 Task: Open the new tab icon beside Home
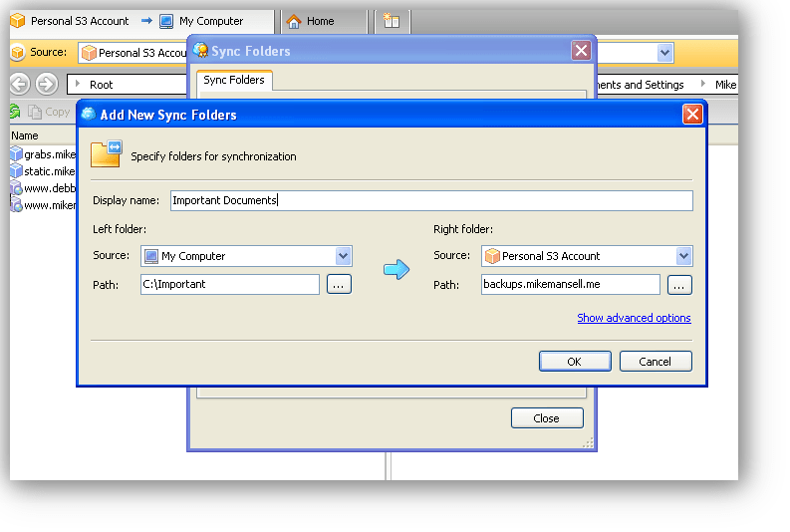[392, 21]
